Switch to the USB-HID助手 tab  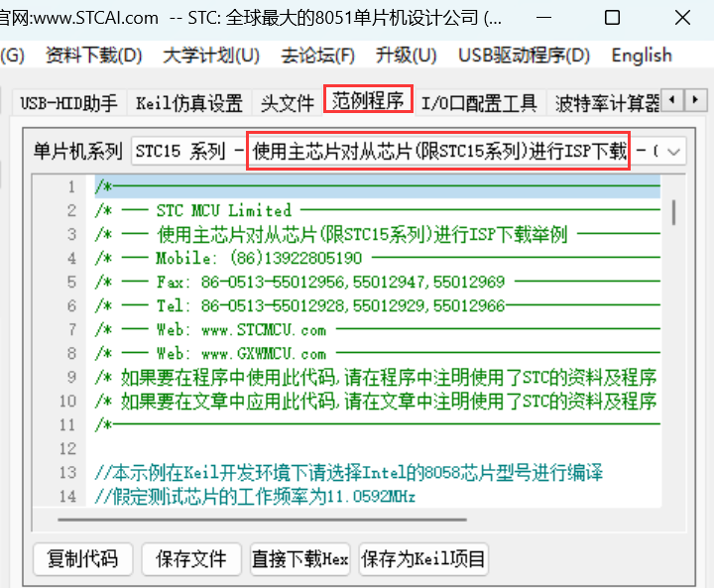tap(68, 103)
